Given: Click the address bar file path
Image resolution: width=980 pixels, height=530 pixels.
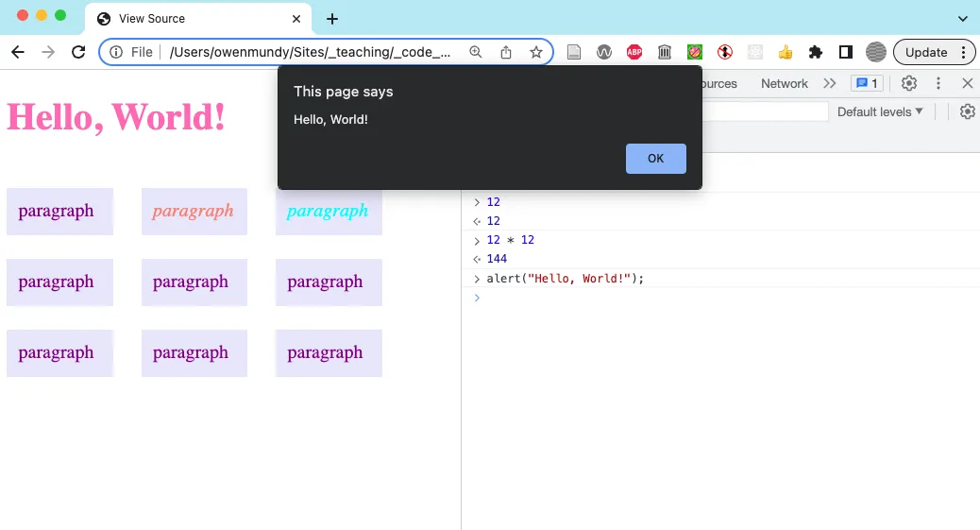Looking at the screenshot, I should point(310,52).
